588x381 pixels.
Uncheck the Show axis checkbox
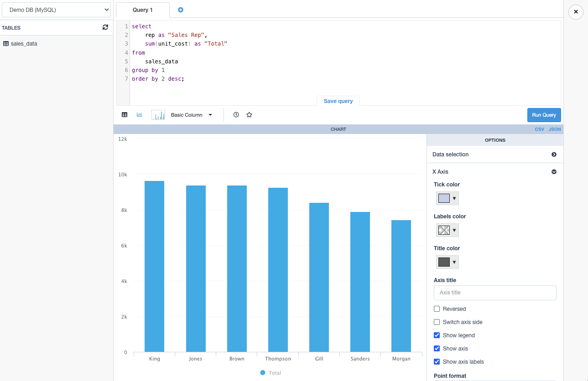pos(437,349)
